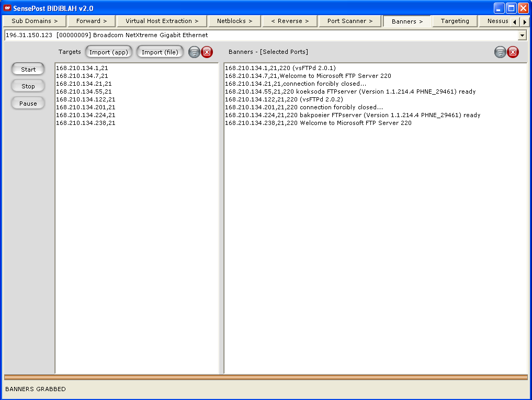This screenshot has width=532, height=400.
Task: Click the Targets panel sort/filter icon
Action: click(194, 52)
